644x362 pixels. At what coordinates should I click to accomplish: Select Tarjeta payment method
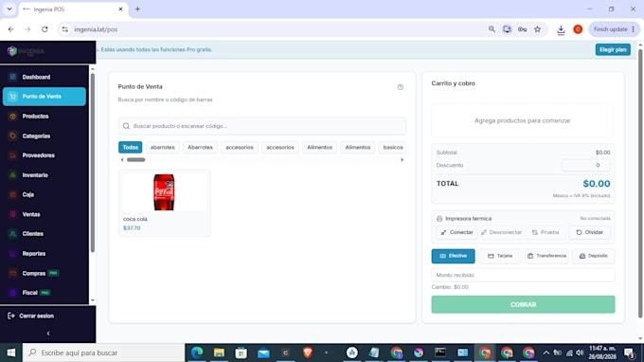coord(500,256)
